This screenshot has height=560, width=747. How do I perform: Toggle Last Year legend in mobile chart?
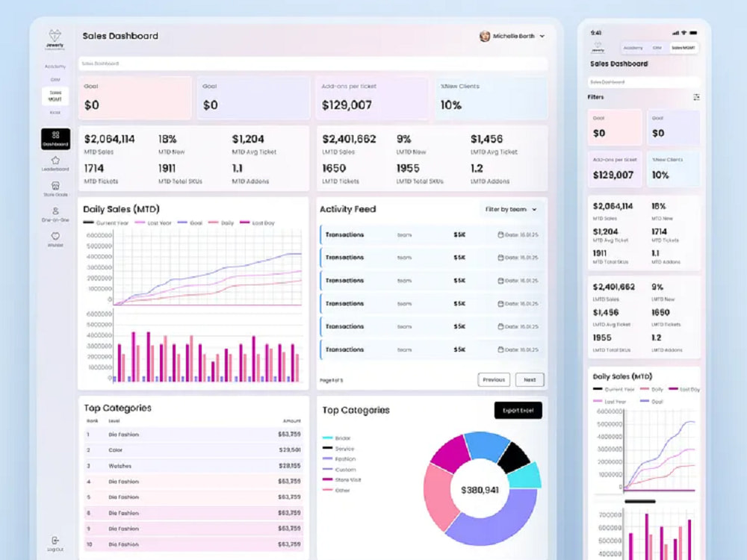pyautogui.click(x=610, y=402)
